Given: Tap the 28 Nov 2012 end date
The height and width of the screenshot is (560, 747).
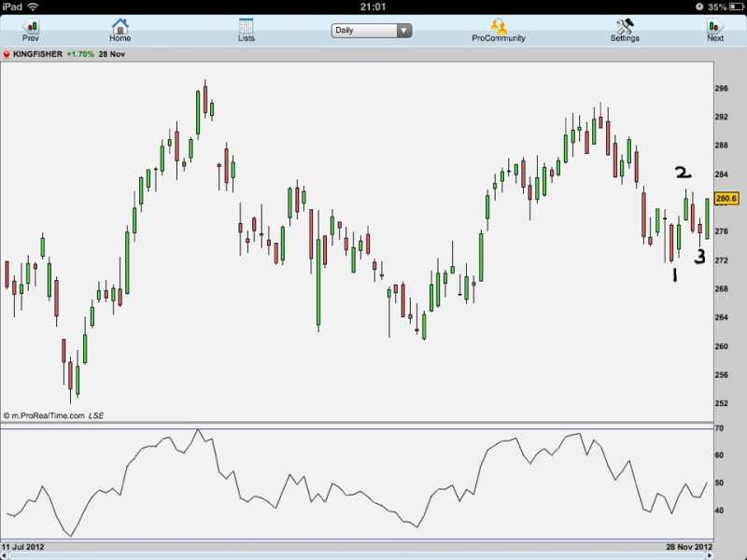Looking at the screenshot, I should 688,546.
